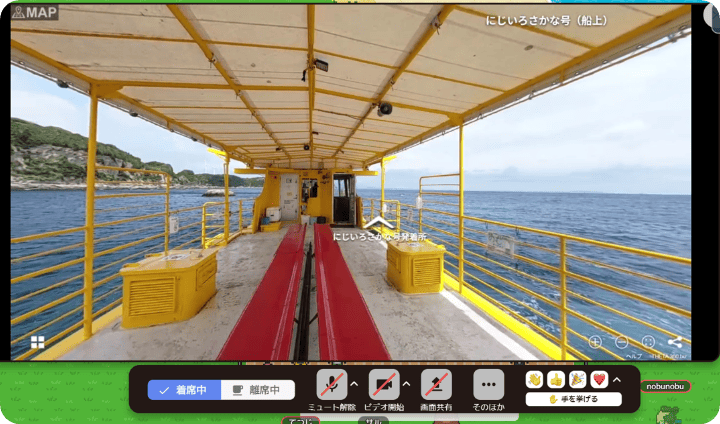The image size is (720, 424).
Task: Start video with ビデオ開始 button
Action: 384,384
